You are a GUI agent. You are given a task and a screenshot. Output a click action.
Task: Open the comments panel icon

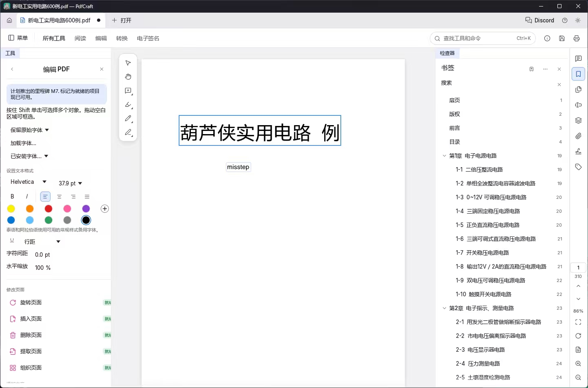point(578,59)
